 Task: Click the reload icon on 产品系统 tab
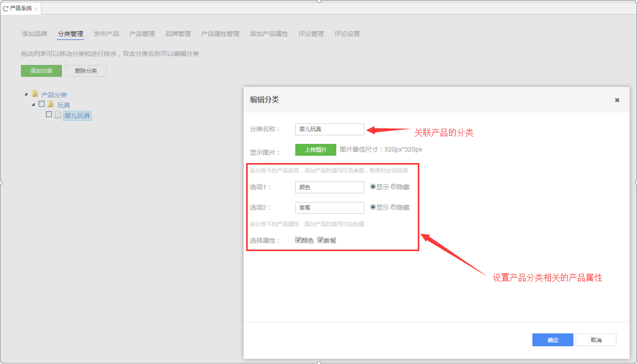6,8
